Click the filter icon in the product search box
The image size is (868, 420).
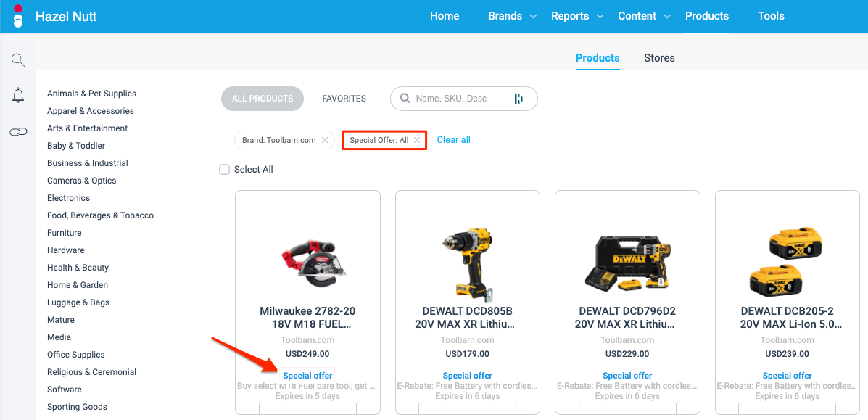coord(518,99)
